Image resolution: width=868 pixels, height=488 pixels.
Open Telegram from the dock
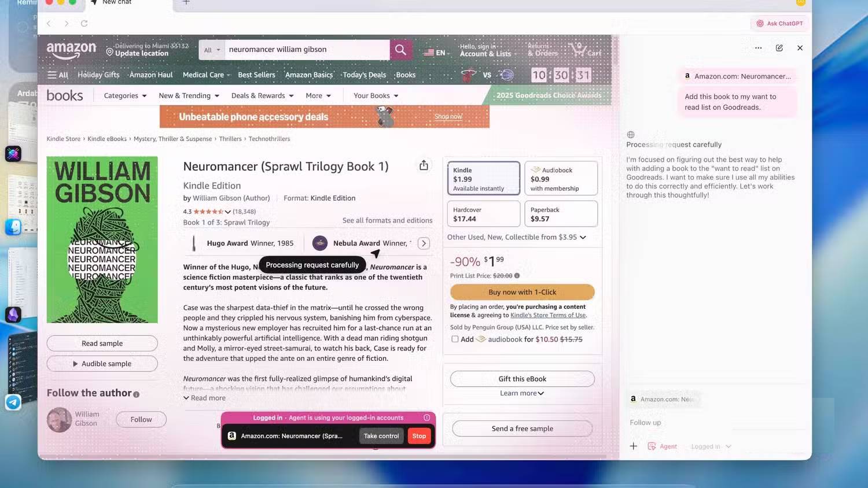(x=13, y=402)
